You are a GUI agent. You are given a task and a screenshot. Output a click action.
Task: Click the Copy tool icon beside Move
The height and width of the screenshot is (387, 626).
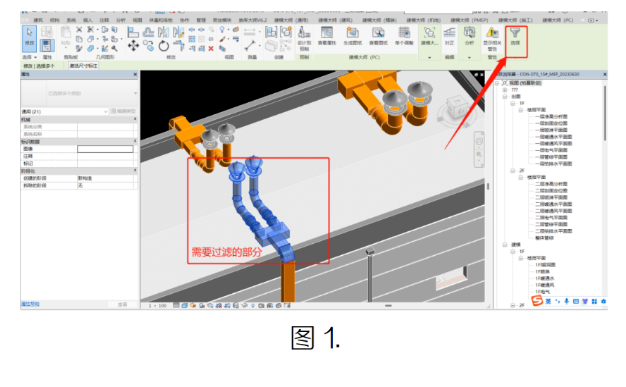(149, 46)
